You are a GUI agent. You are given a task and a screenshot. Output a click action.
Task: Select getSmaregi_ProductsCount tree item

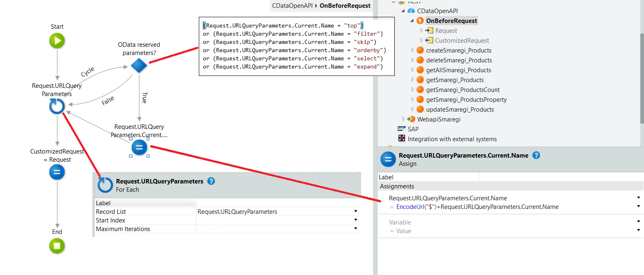pyautogui.click(x=463, y=89)
